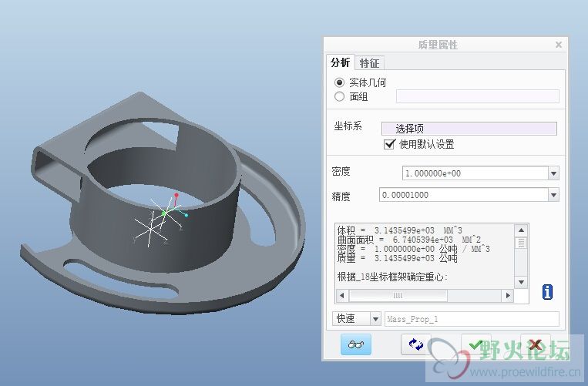Click the vertical scrollbar thumb
The width and height of the screenshot is (588, 386).
click(521, 243)
